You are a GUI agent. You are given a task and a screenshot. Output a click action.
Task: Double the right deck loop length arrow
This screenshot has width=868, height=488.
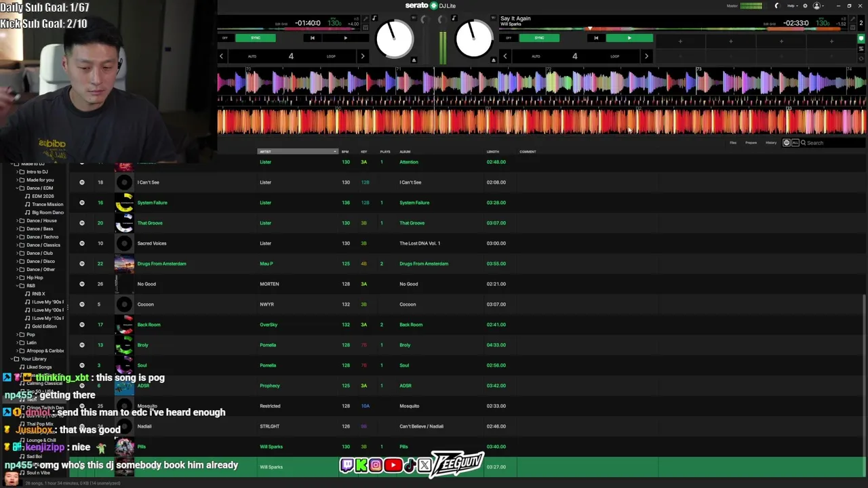[646, 56]
